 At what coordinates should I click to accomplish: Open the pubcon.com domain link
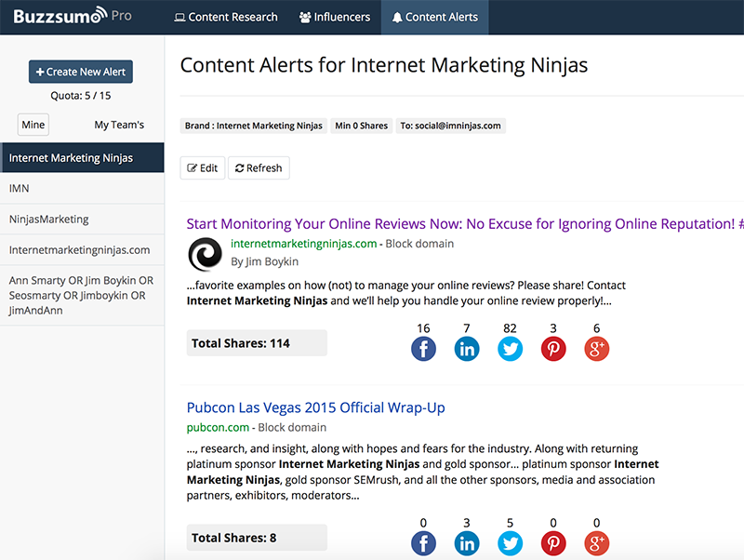pyautogui.click(x=218, y=427)
